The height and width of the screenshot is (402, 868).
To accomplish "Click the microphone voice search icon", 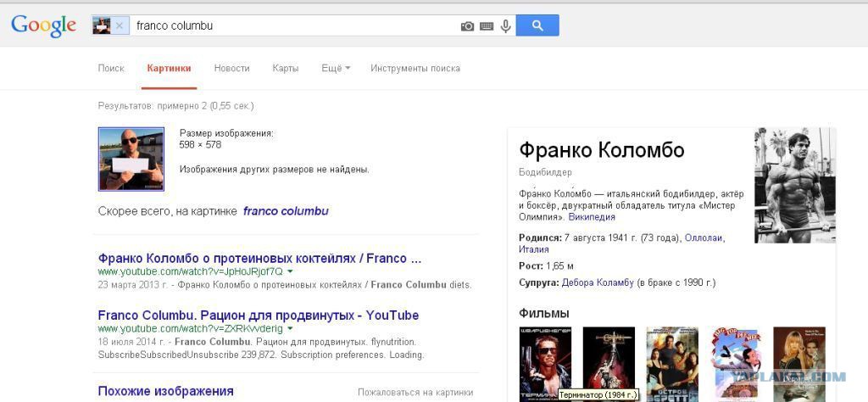I will tap(505, 26).
